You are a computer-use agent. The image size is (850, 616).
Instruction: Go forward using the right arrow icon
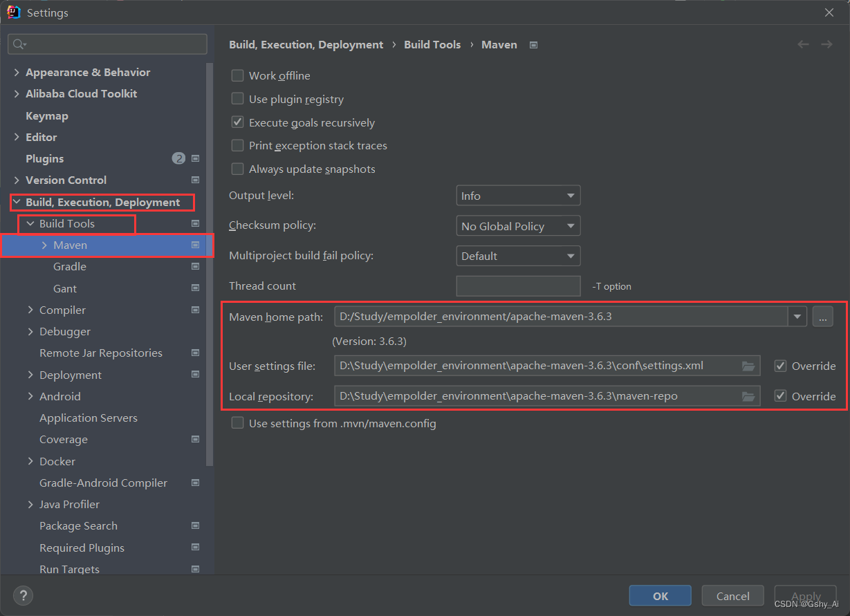pos(826,44)
